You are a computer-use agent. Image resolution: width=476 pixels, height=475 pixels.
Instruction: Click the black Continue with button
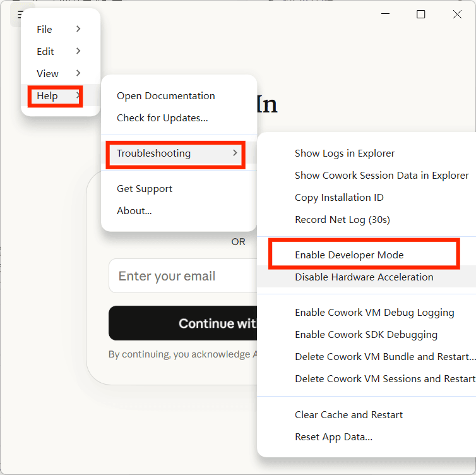coord(183,323)
